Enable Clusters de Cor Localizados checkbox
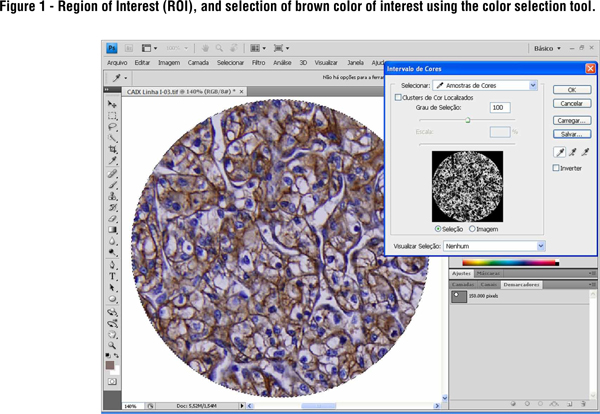Image resolution: width=600 pixels, height=414 pixels. (x=397, y=98)
